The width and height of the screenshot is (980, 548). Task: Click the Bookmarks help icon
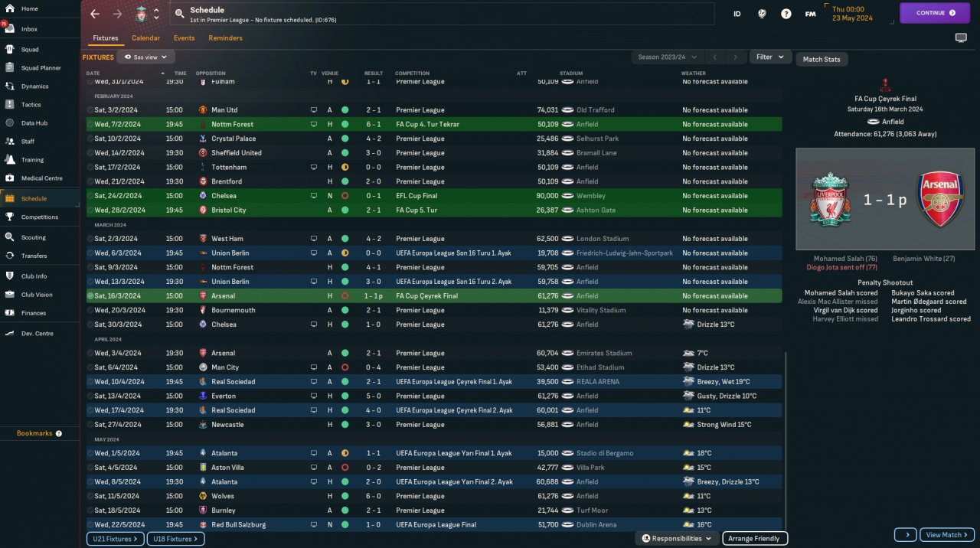point(59,433)
